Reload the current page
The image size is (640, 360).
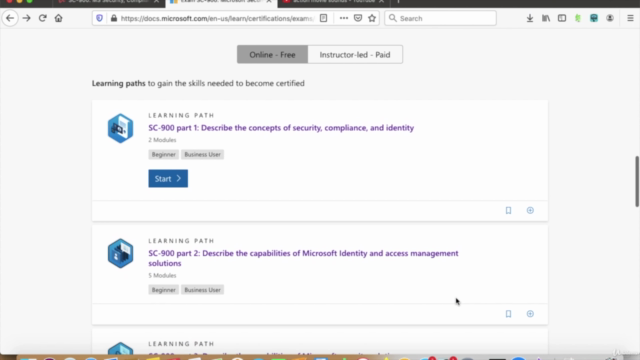[42, 18]
